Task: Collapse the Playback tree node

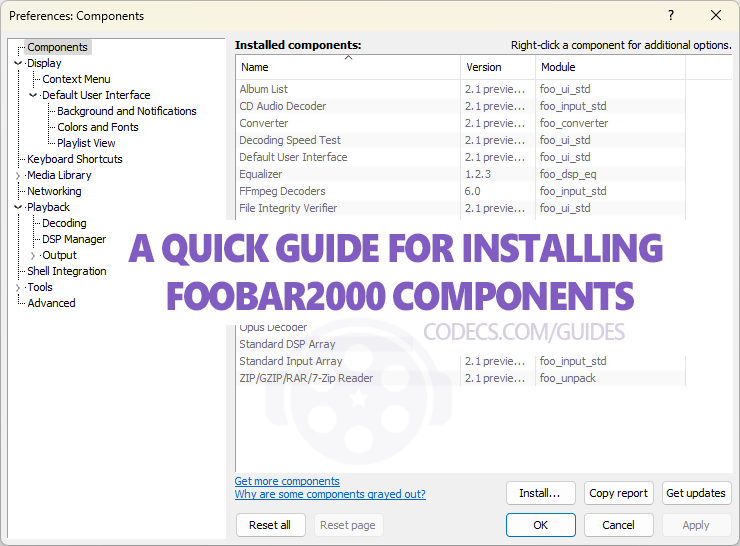Action: pos(18,208)
